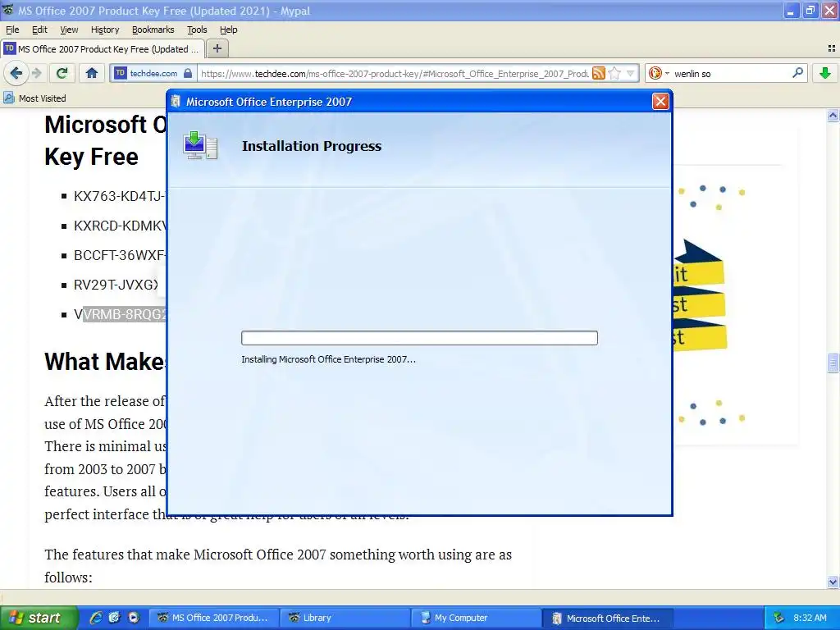
Task: Open a new tab with the plus button
Action: (x=217, y=48)
